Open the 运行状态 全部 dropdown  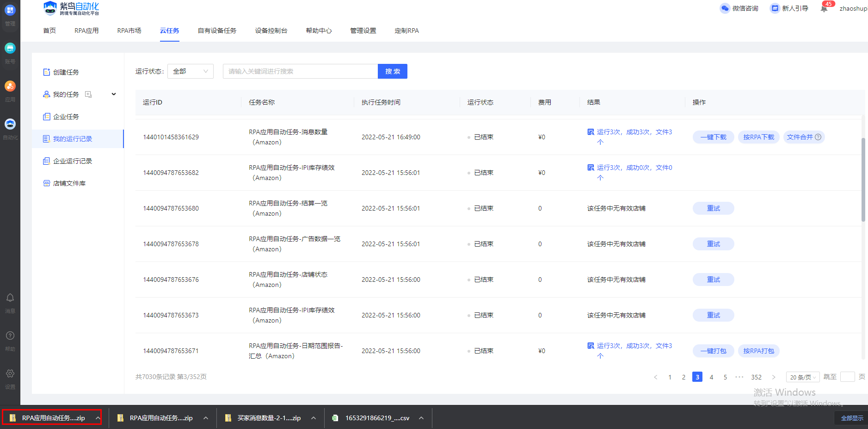click(x=191, y=71)
